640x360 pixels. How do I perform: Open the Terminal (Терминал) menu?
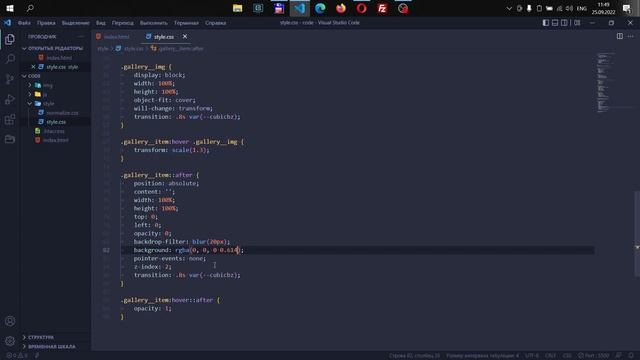pyautogui.click(x=186, y=23)
